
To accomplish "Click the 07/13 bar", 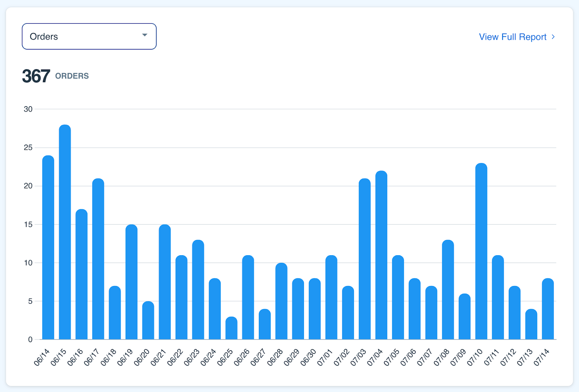I will tap(531, 324).
